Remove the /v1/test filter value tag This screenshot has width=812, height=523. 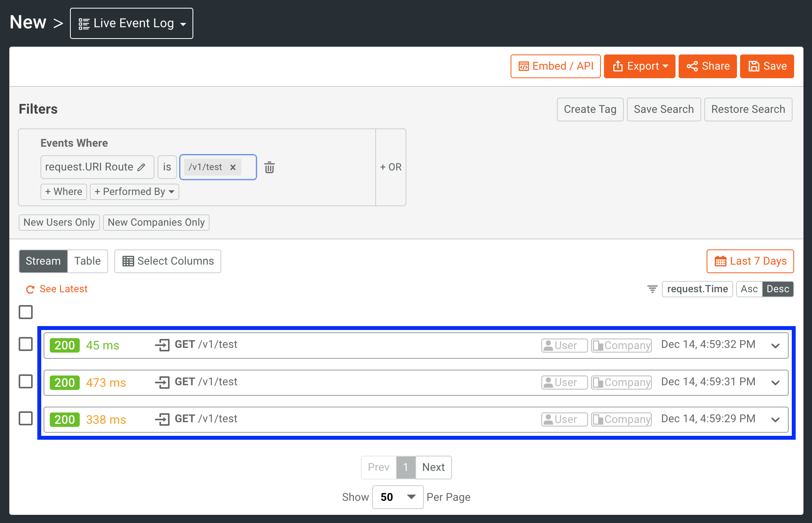[233, 167]
